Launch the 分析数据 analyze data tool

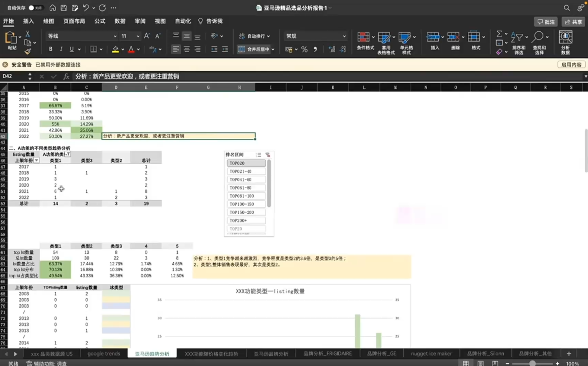(x=565, y=41)
